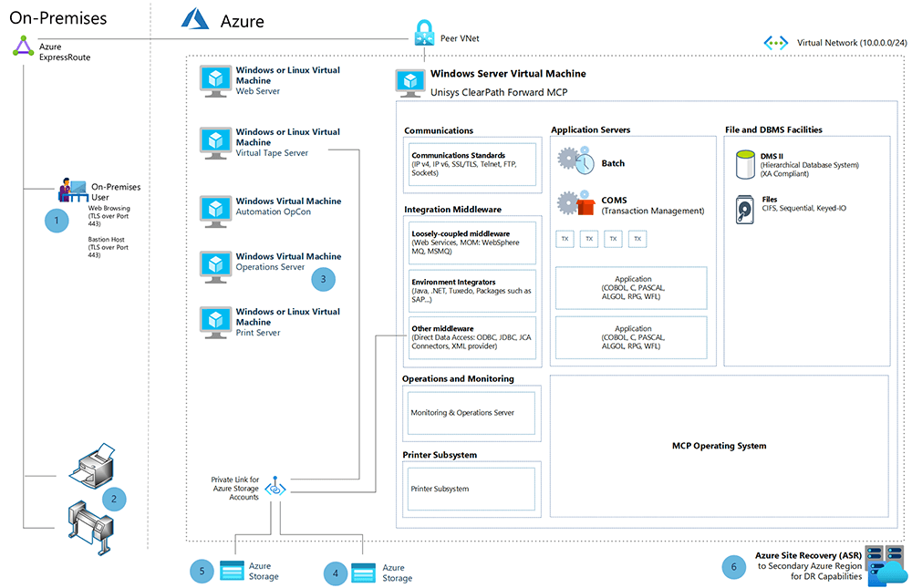
Task: Click the first TX transaction box
Action: click(565, 239)
